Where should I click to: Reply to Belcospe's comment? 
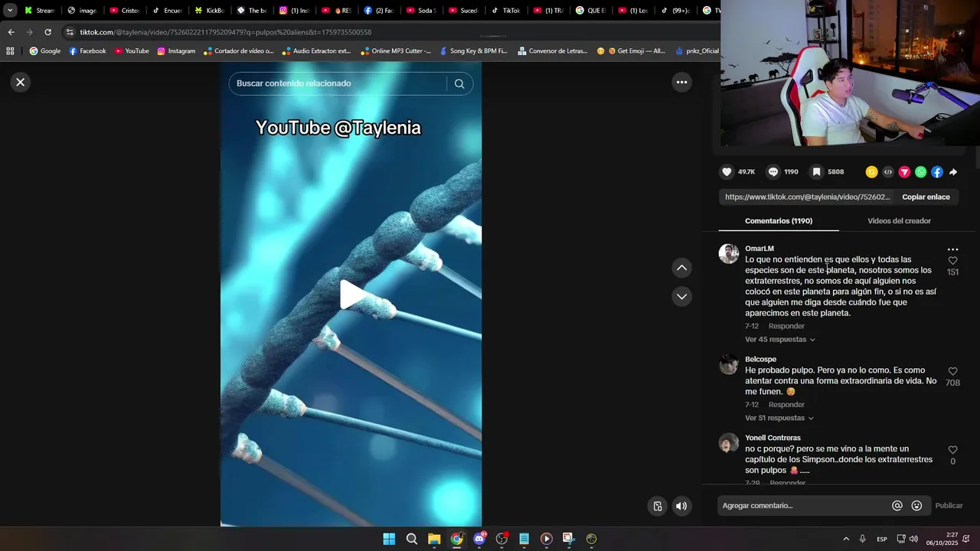[786, 404]
